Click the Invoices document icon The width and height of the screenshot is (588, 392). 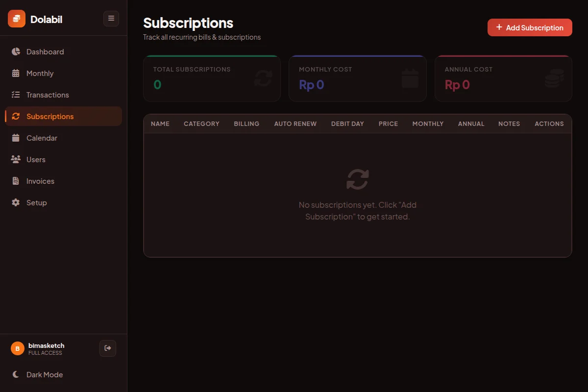pos(16,181)
